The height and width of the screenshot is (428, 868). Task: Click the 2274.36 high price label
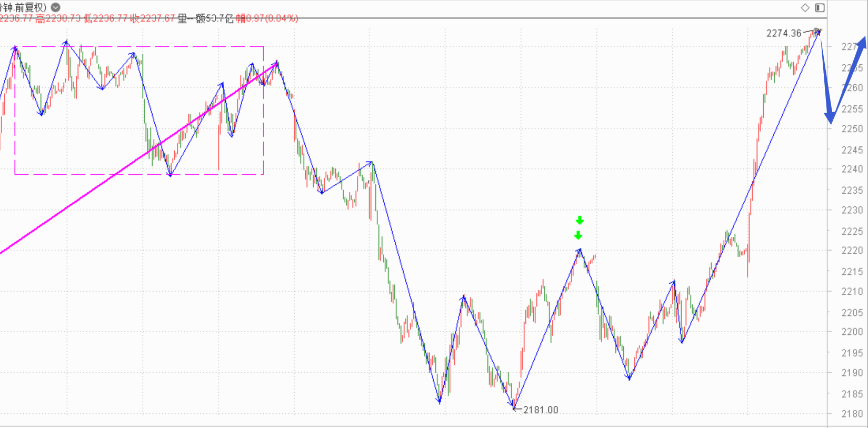click(783, 33)
